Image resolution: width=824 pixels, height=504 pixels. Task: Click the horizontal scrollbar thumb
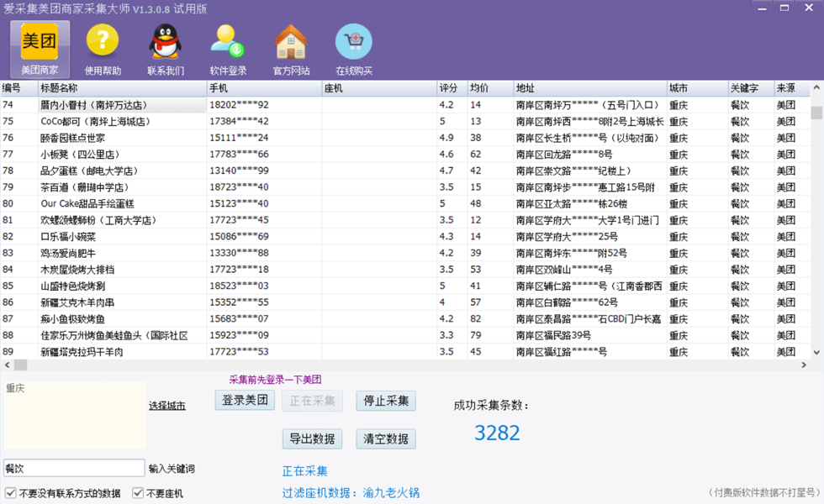[20, 365]
